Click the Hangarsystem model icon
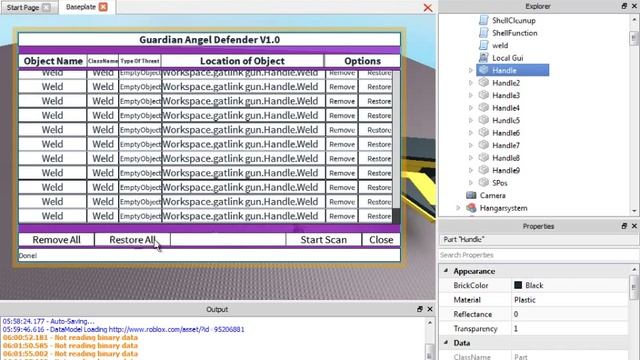This screenshot has width=640, height=360. 471,208
